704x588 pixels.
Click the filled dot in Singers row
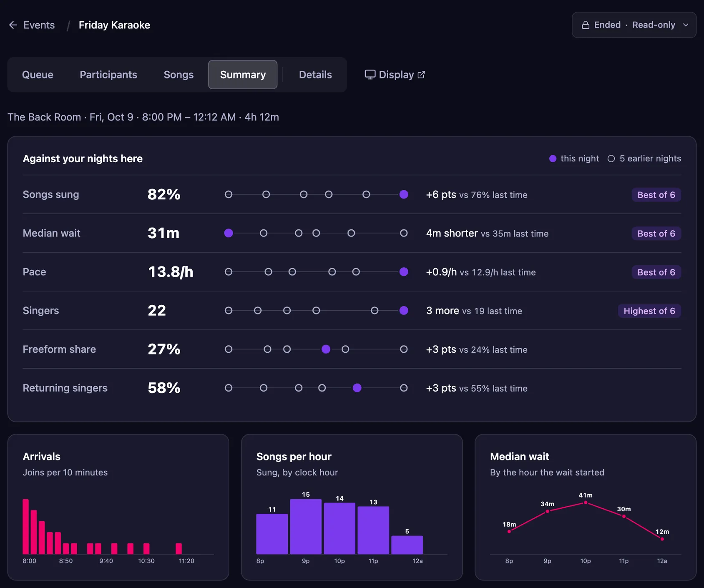click(x=404, y=310)
